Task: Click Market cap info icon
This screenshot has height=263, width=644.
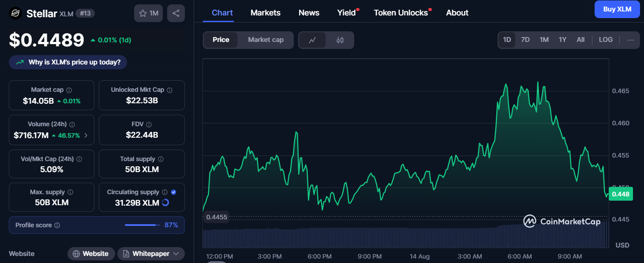Action: (x=69, y=90)
